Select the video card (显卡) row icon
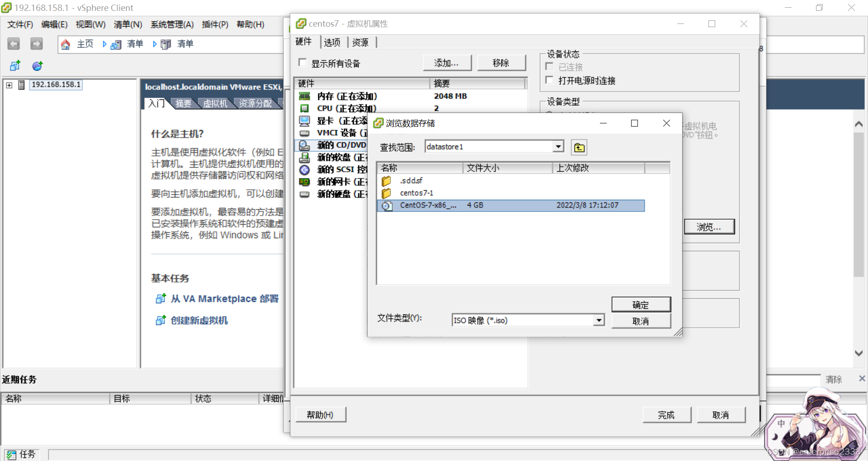This screenshot has width=868, height=461. tap(305, 121)
